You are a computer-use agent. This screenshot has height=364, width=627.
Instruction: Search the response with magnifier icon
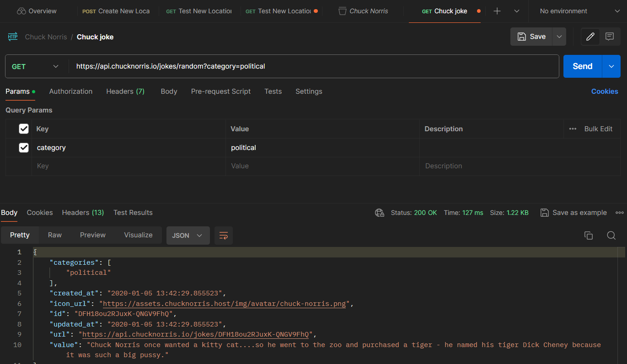[x=611, y=236]
